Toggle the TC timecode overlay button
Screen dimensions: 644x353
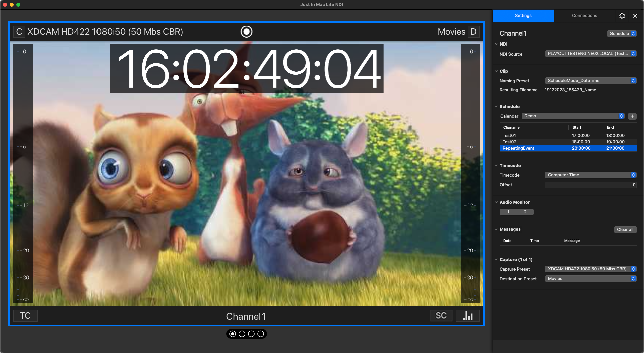click(x=25, y=316)
